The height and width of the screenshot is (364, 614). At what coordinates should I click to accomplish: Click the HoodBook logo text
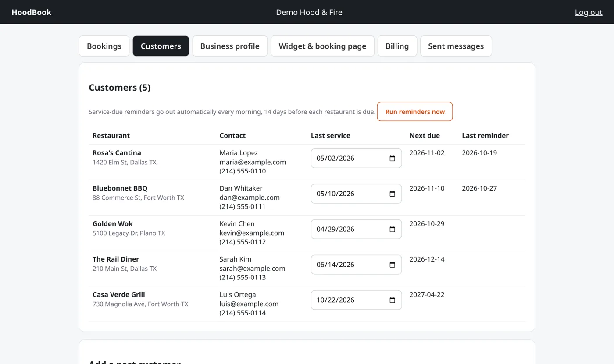coord(31,12)
